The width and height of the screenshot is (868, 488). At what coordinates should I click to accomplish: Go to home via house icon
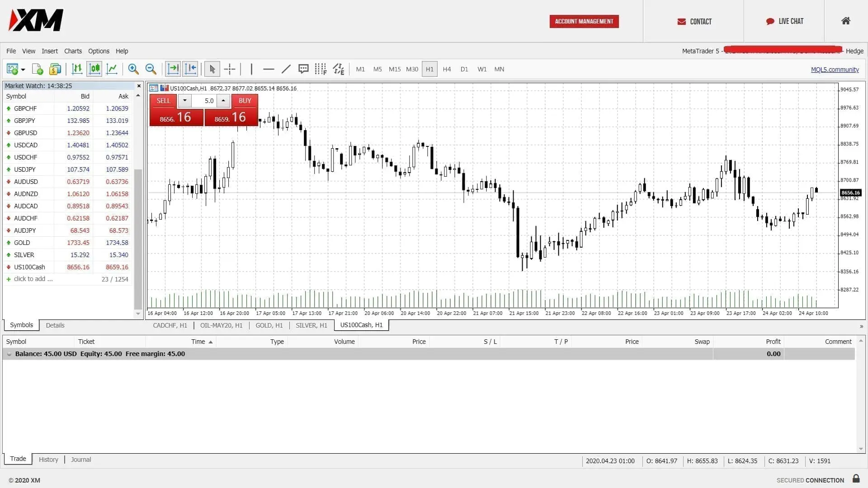point(846,21)
